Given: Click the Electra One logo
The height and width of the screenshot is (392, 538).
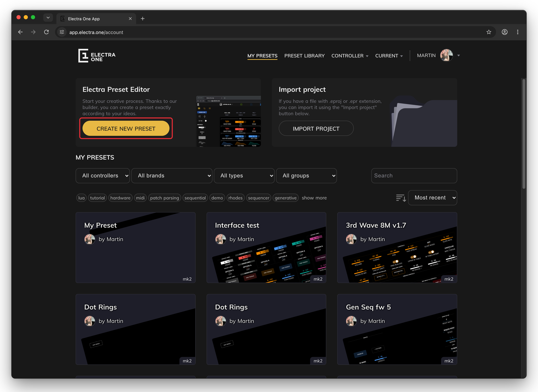Looking at the screenshot, I should pos(97,56).
